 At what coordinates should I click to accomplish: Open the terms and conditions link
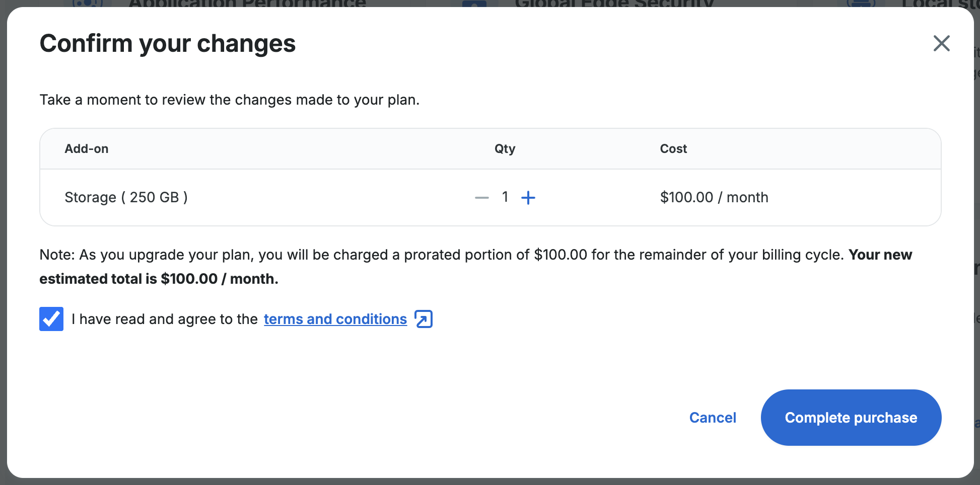[335, 318]
